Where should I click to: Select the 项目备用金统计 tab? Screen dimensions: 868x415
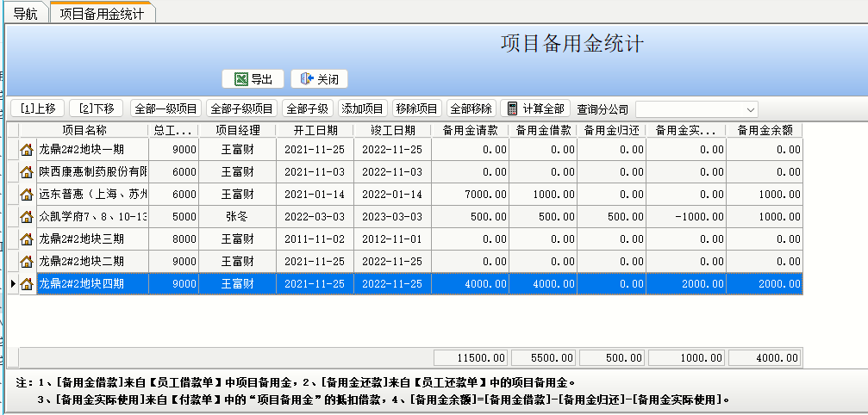102,14
